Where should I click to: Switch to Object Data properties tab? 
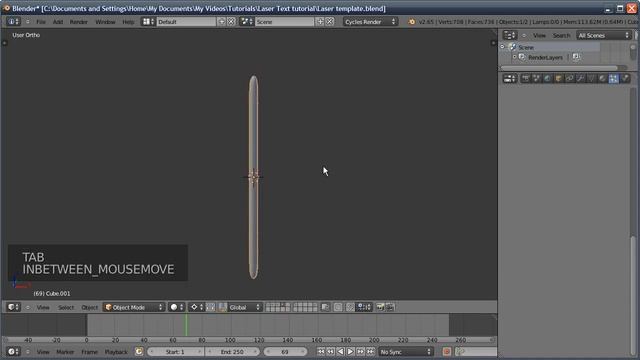(x=591, y=79)
